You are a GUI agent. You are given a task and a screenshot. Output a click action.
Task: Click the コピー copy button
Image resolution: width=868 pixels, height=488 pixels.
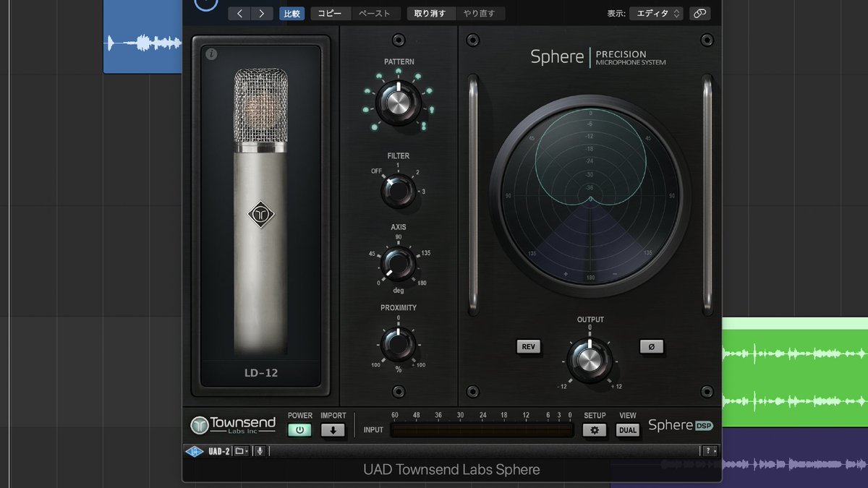coord(331,13)
